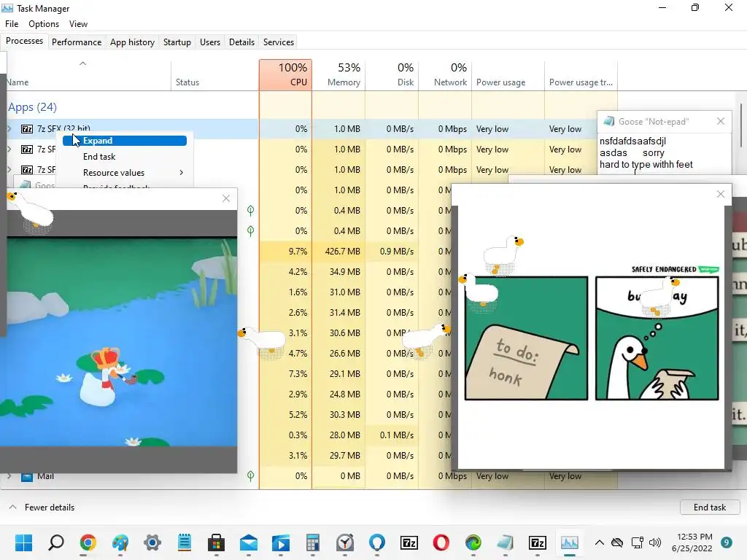Expand the selected 7z SFX (32 bit) row
Viewport: 747px width, 560px height.
(9, 128)
